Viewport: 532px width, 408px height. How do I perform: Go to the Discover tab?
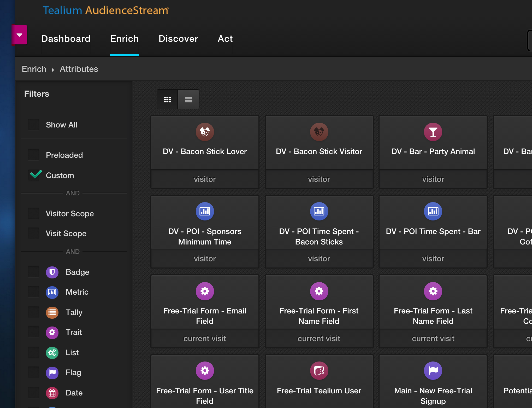178,39
